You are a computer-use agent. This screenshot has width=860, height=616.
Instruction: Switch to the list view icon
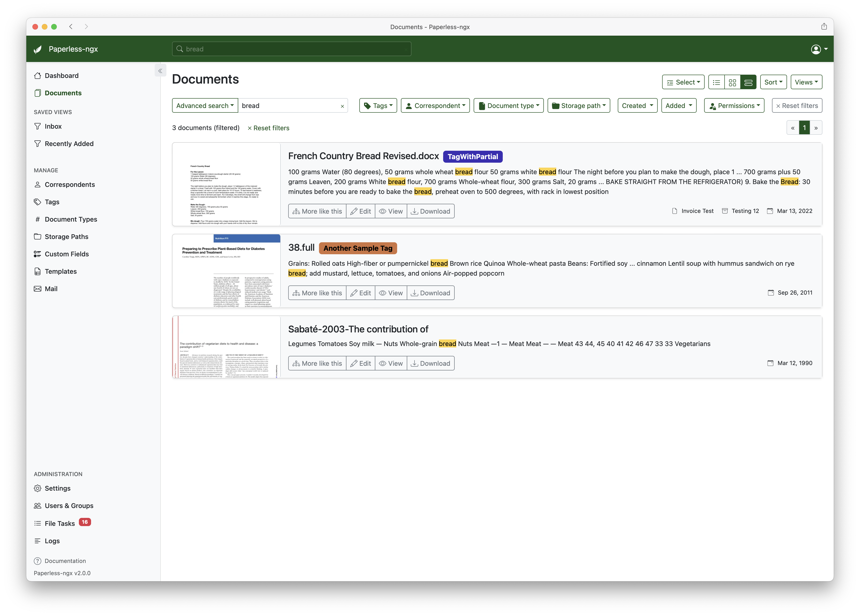click(x=716, y=82)
